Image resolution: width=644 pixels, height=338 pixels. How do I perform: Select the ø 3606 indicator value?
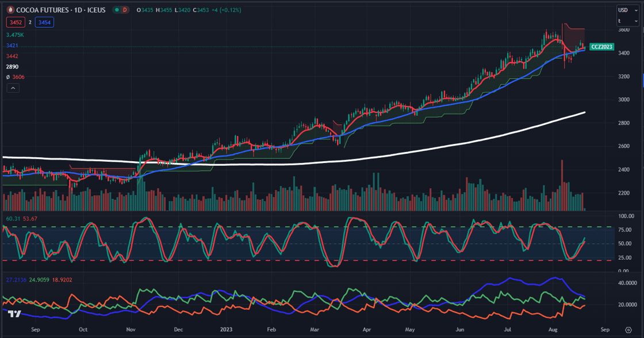point(15,77)
